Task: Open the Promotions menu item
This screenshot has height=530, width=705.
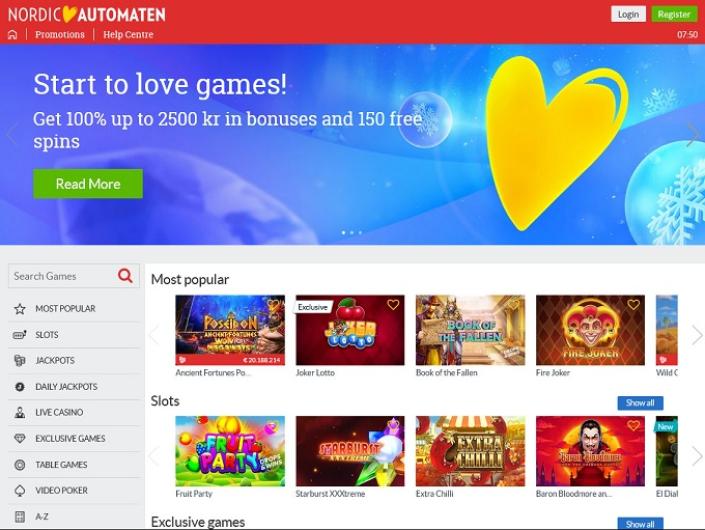Action: tap(60, 35)
